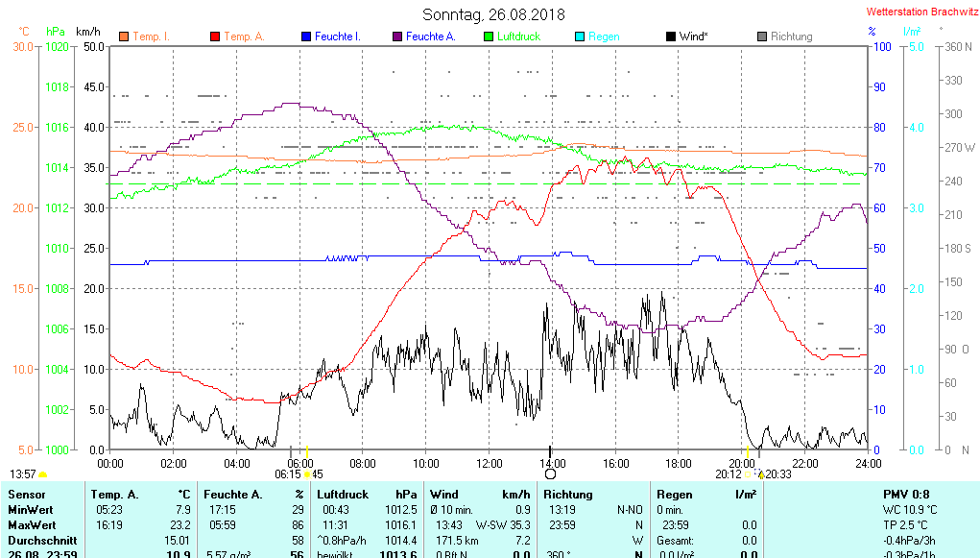Click the km/h axis unit label
This screenshot has height=558, width=980.
point(88,32)
